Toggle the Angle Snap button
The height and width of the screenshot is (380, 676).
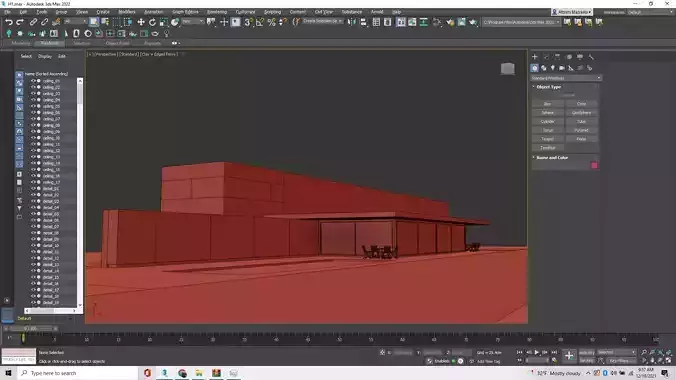click(x=260, y=22)
